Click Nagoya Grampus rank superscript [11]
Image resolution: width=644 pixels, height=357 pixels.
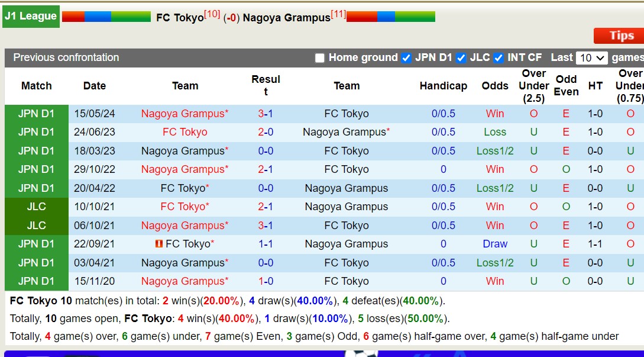[x=337, y=13]
